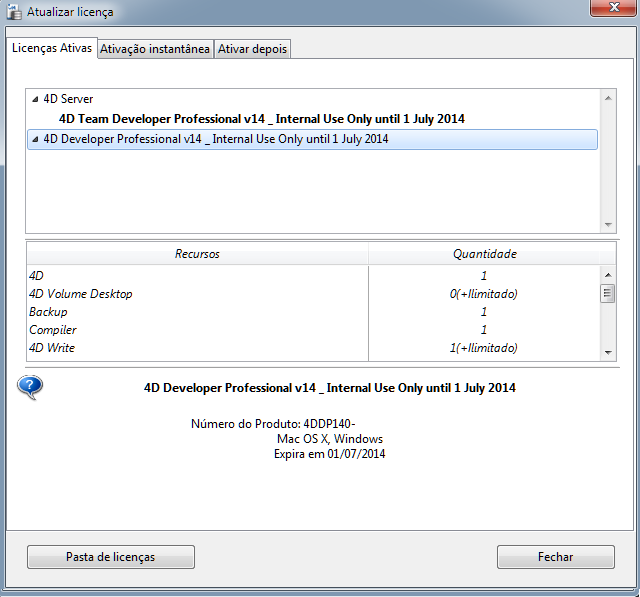Click the Pasta de licenças button

pos(111,557)
